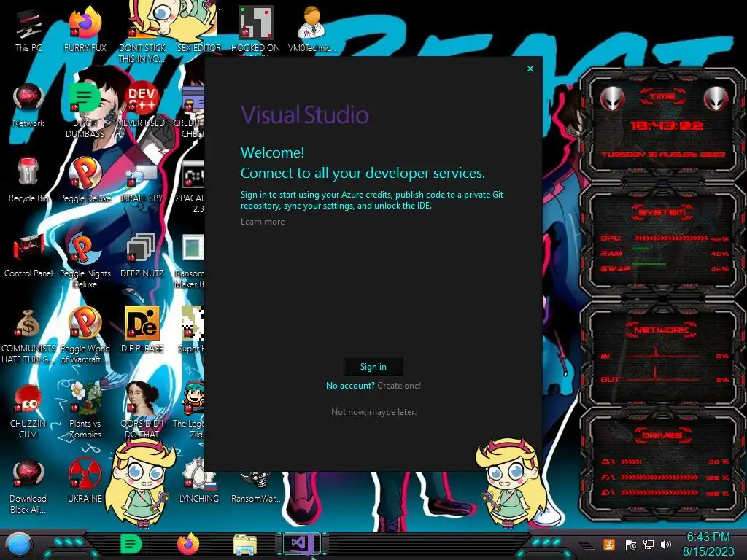Choose Not now, maybe later
This screenshot has width=747, height=560.
373,412
